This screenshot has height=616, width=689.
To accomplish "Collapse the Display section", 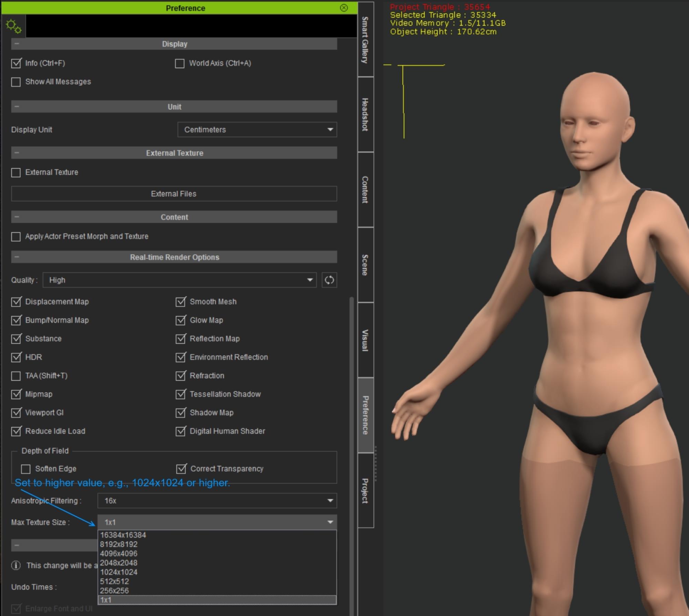I will (17, 44).
